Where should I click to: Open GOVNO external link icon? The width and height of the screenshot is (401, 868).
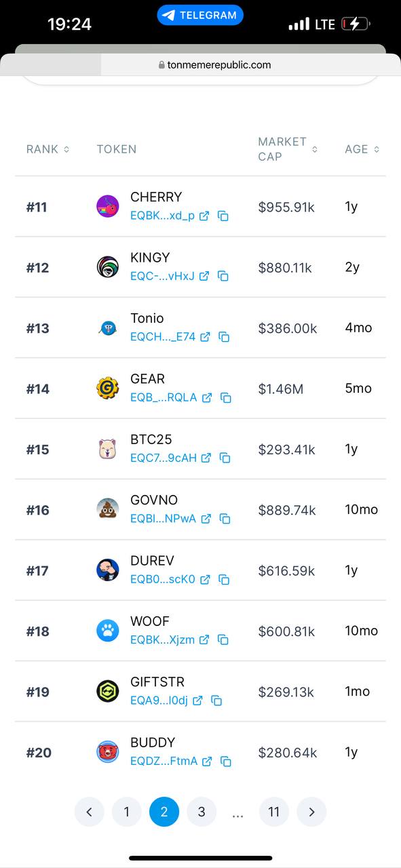pyautogui.click(x=206, y=519)
